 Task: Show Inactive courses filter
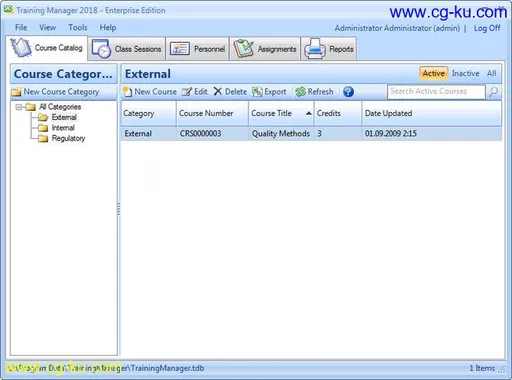[x=465, y=73]
